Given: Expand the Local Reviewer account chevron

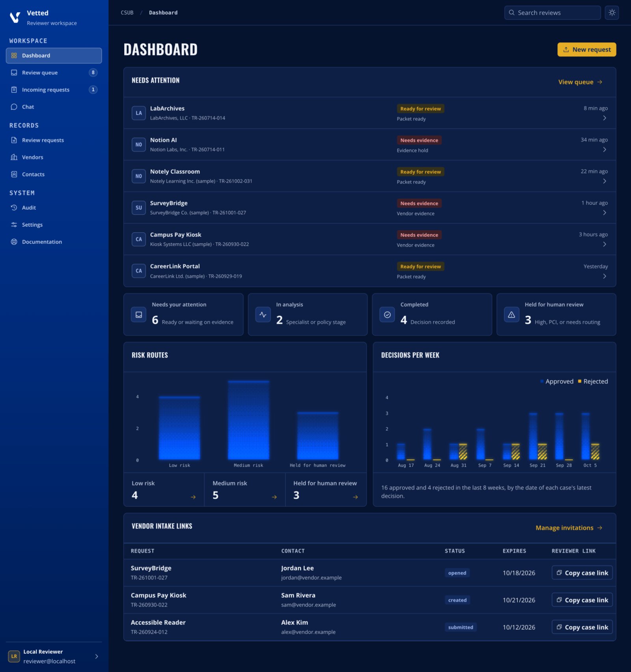Looking at the screenshot, I should 97,656.
